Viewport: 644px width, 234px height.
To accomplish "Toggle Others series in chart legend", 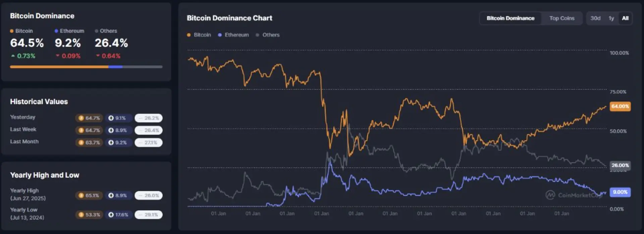I will pyautogui.click(x=267, y=35).
